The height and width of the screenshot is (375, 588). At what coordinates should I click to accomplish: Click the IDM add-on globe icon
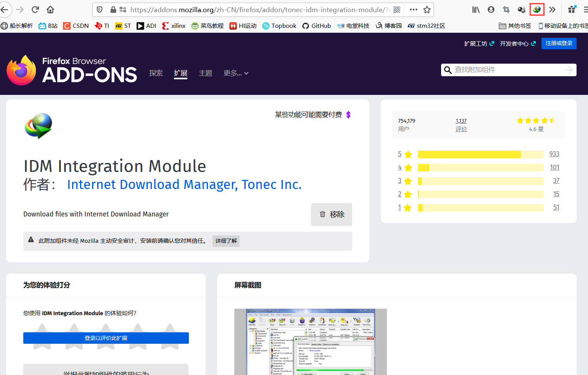pyautogui.click(x=39, y=126)
